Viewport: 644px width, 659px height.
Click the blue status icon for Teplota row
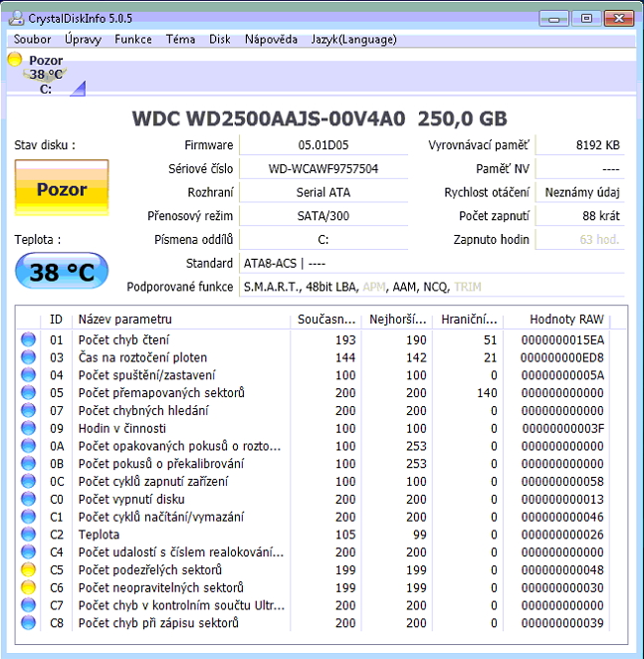click(x=28, y=535)
